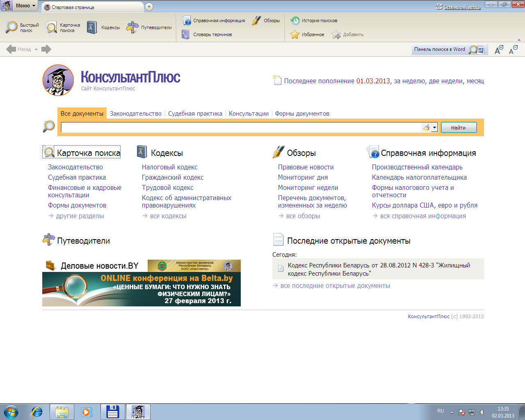Open Мониторинг недели link
Image resolution: width=525 pixels, height=420 pixels.
coord(308,188)
